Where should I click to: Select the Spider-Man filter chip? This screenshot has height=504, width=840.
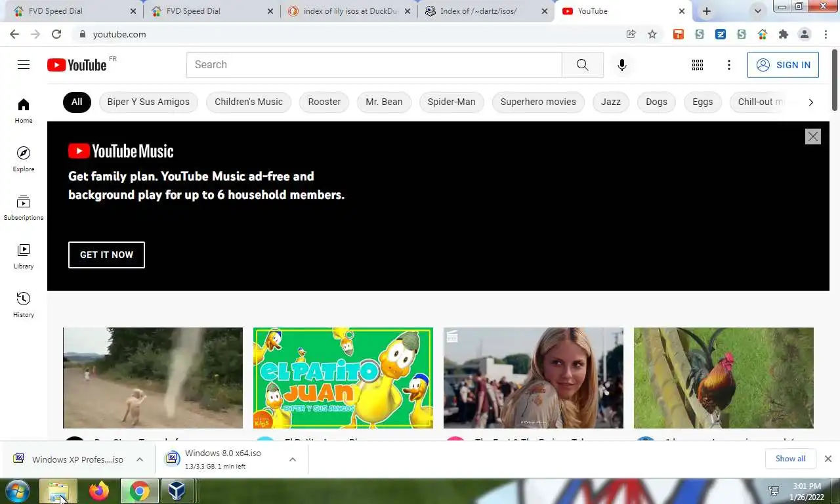451,102
